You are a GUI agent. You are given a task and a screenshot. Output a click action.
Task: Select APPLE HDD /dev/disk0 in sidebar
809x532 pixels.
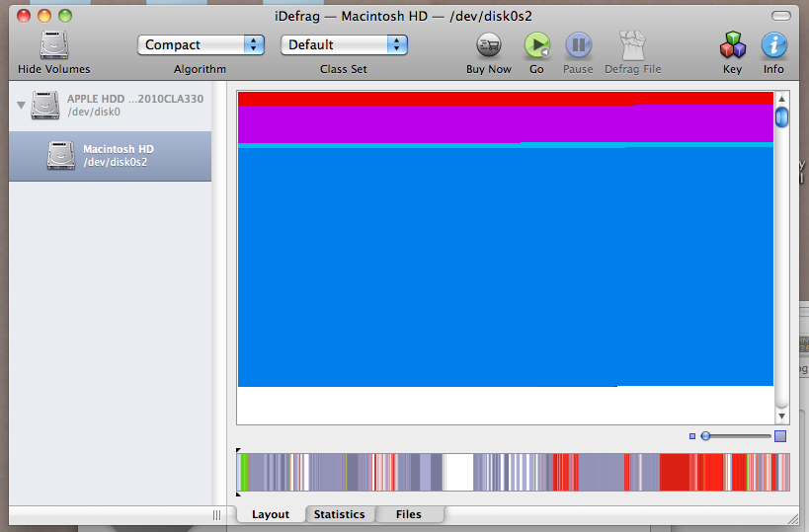pyautogui.click(x=110, y=106)
